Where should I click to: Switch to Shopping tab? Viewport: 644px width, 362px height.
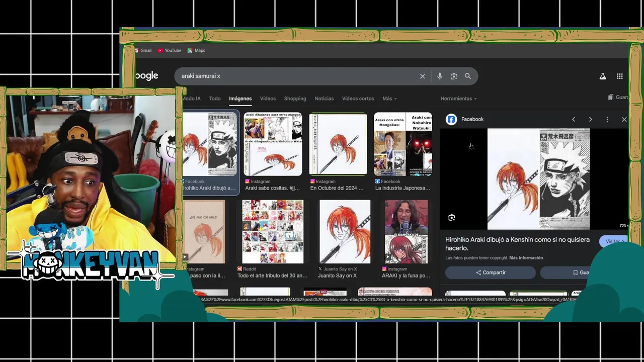(295, 99)
